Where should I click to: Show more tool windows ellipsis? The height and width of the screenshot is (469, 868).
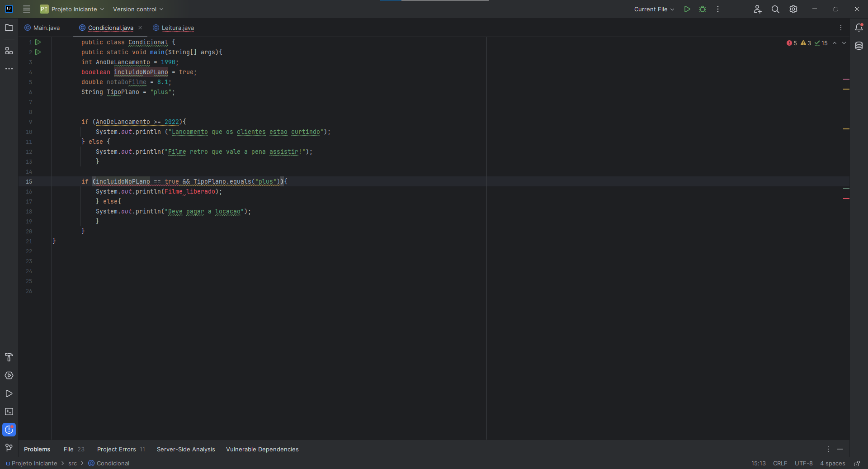coord(9,69)
